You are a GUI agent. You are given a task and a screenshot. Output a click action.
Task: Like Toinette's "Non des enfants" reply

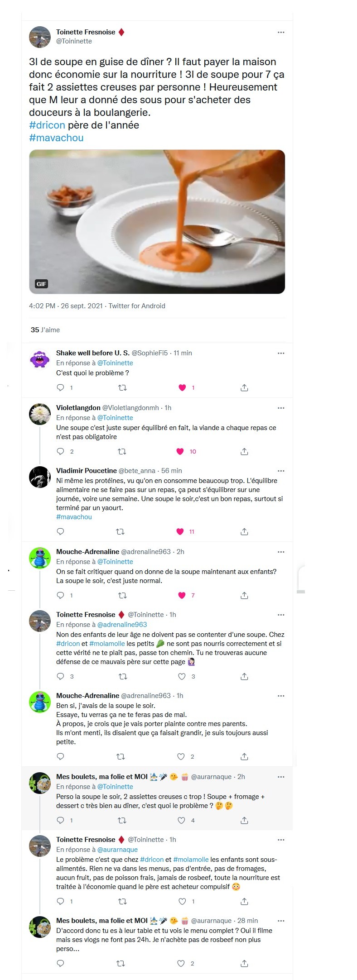point(182,676)
